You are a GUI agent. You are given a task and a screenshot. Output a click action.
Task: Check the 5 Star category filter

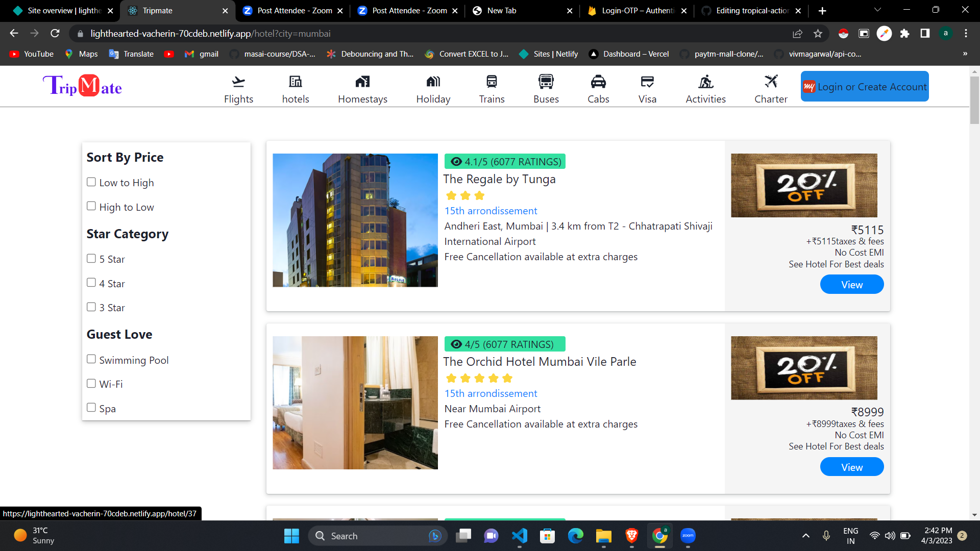[91, 258]
